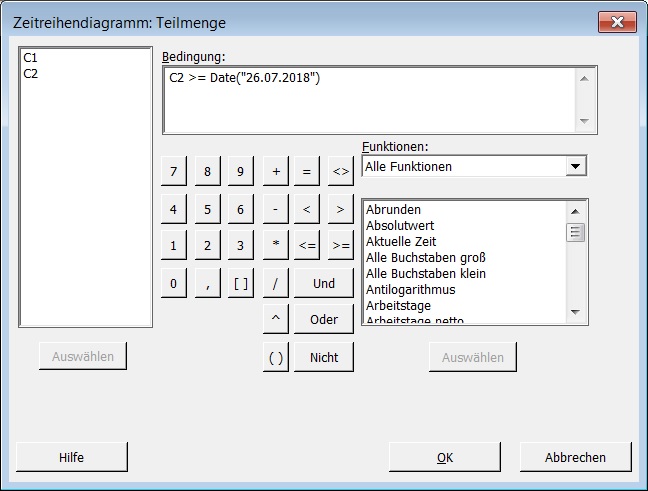
Task: Insert the plus operator
Action: point(276,171)
